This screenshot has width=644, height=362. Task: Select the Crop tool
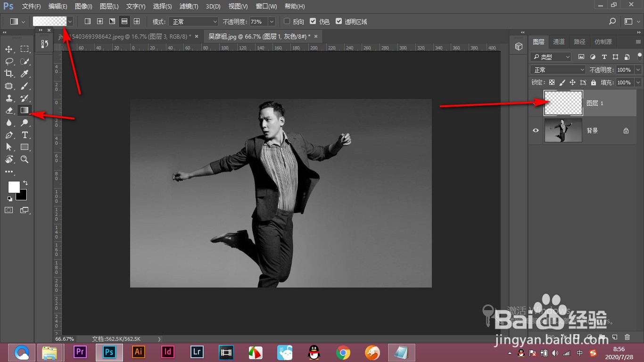9,74
